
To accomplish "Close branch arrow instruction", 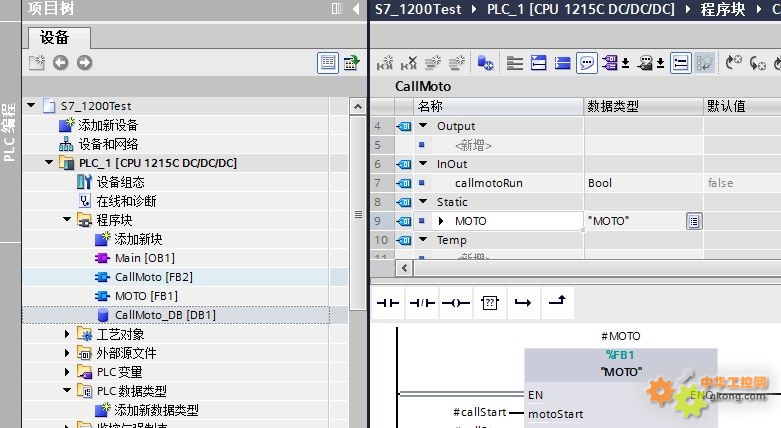I will [557, 301].
